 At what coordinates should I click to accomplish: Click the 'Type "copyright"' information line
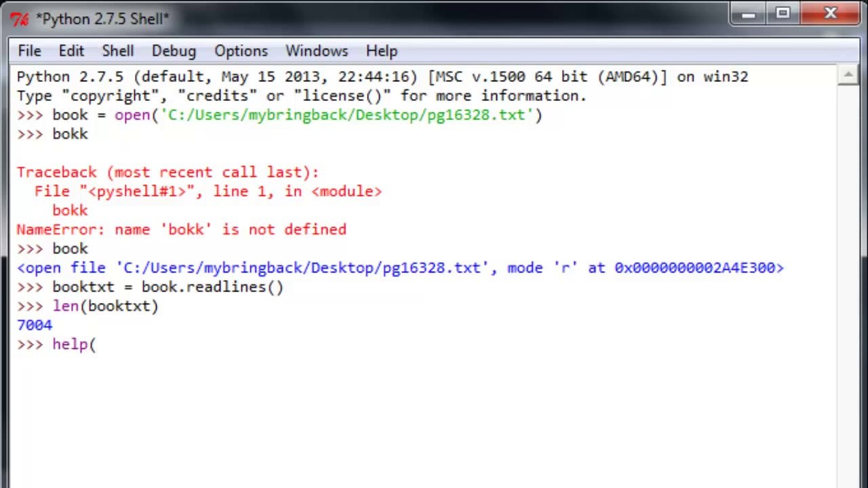(301, 96)
